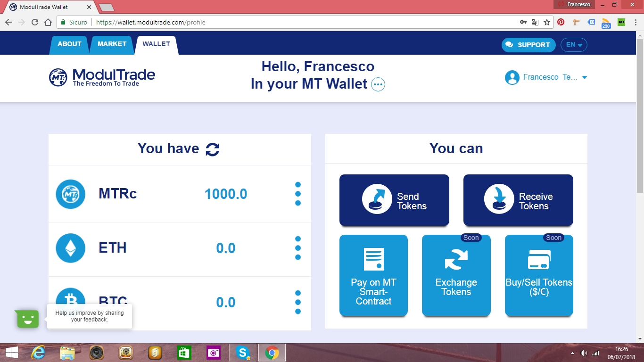
Task: Open the Chrome taskbar icon
Action: click(x=272, y=353)
